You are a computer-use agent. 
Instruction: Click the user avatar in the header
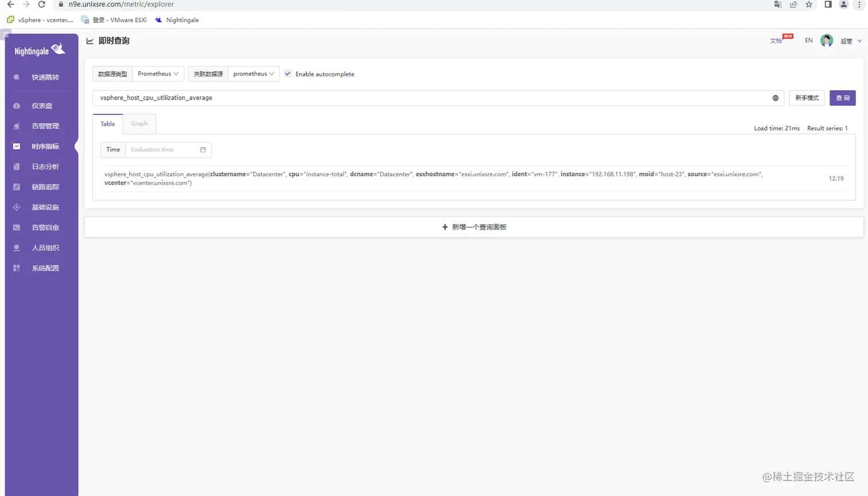coord(827,40)
